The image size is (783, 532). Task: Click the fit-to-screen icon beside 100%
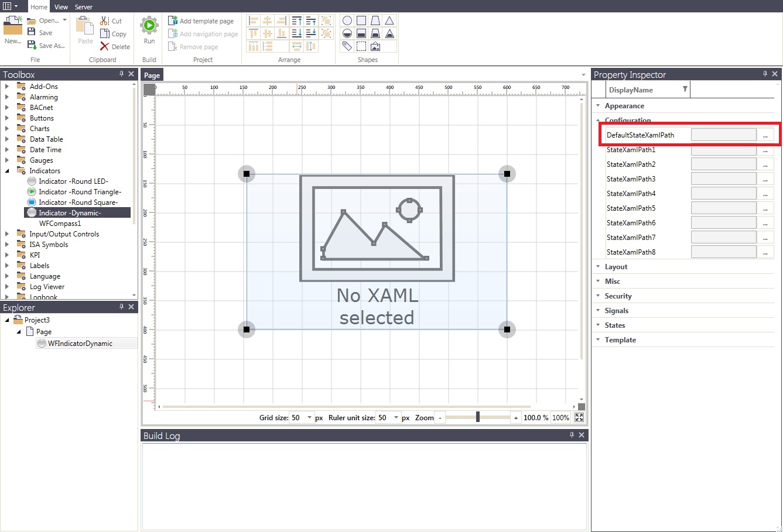[x=579, y=417]
